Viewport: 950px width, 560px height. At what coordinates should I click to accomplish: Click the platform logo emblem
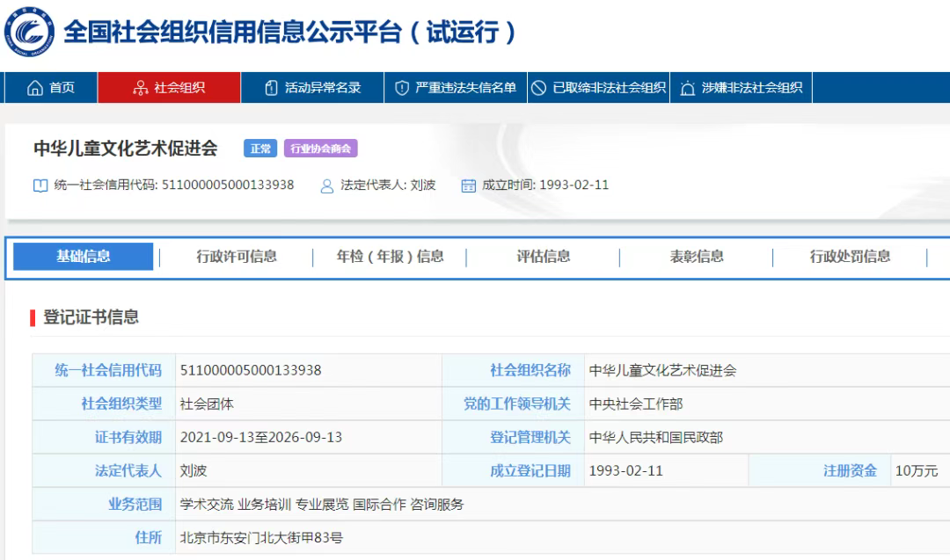tap(30, 31)
